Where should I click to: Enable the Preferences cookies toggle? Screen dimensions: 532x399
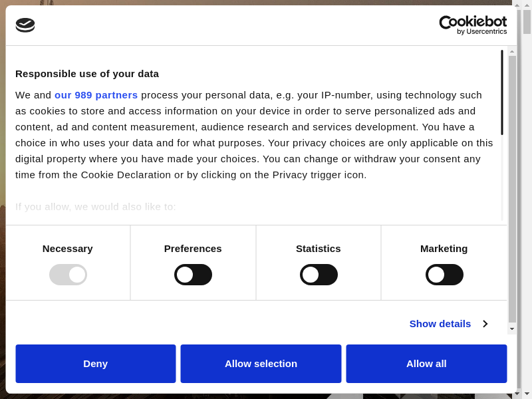193,275
